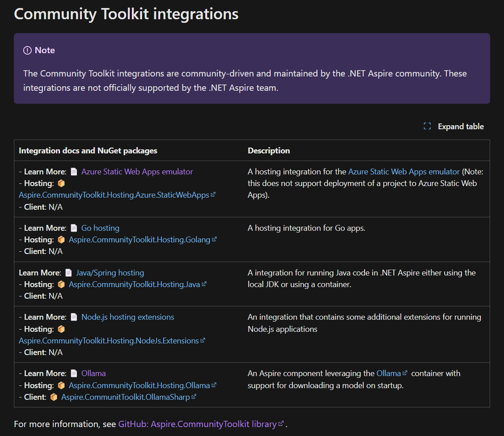
Task: Click 'Client: N/A' in Go hosting row
Action: 43,251
